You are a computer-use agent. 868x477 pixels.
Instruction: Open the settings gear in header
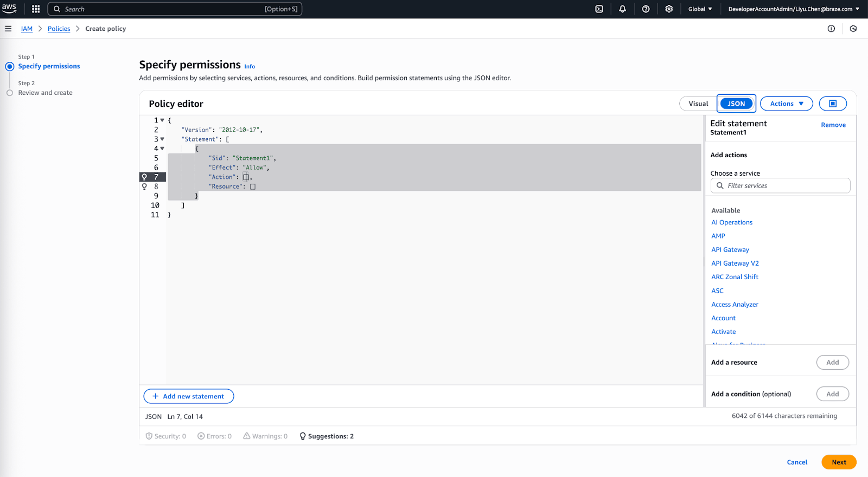[x=669, y=9]
